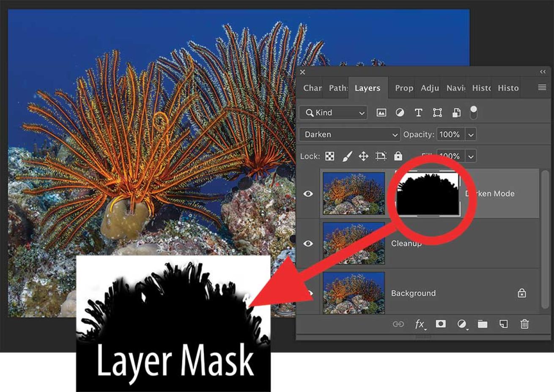Toggle visibility of the Cleanup layer
Image resolution: width=554 pixels, height=392 pixels.
tap(308, 244)
